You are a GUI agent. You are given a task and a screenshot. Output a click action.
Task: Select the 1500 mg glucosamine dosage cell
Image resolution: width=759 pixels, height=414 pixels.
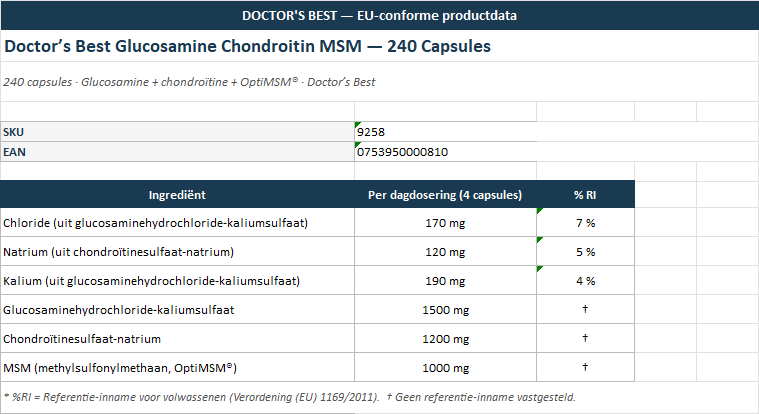click(445, 310)
